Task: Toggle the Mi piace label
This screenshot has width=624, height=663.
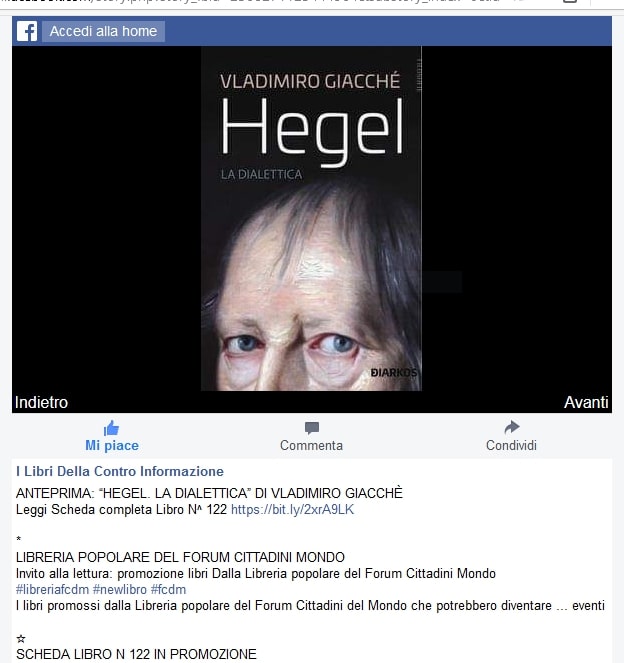Action: pos(112,445)
